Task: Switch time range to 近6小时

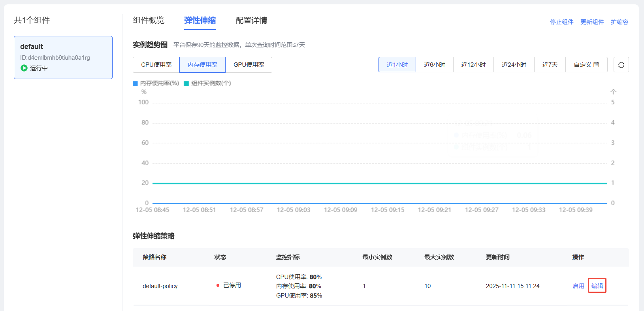Action: 434,65
